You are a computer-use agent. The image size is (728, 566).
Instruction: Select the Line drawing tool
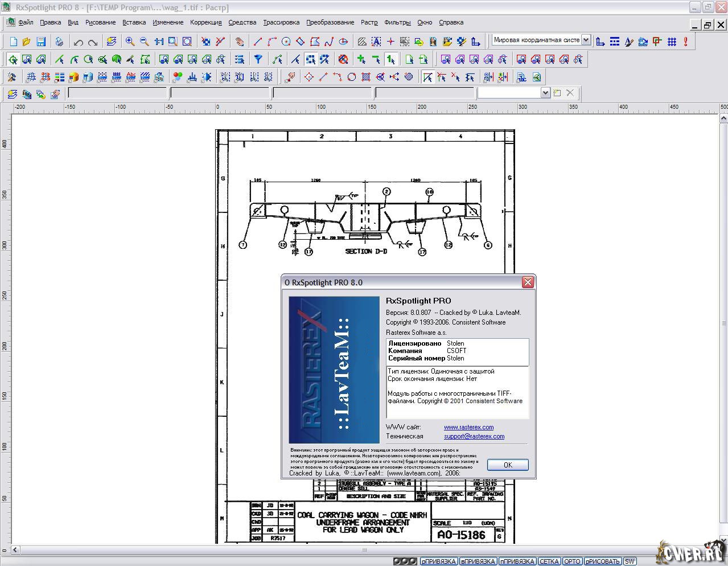[x=258, y=42]
